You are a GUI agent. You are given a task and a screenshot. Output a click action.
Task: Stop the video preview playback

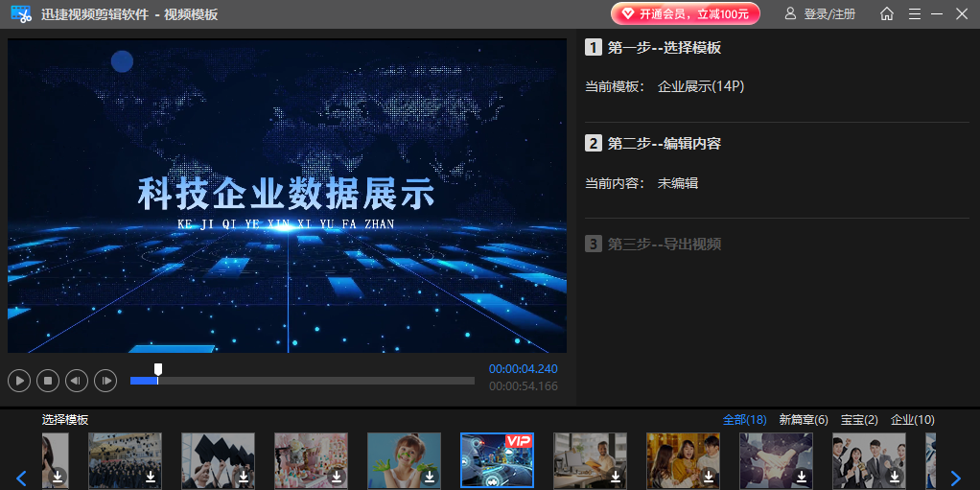click(x=48, y=381)
